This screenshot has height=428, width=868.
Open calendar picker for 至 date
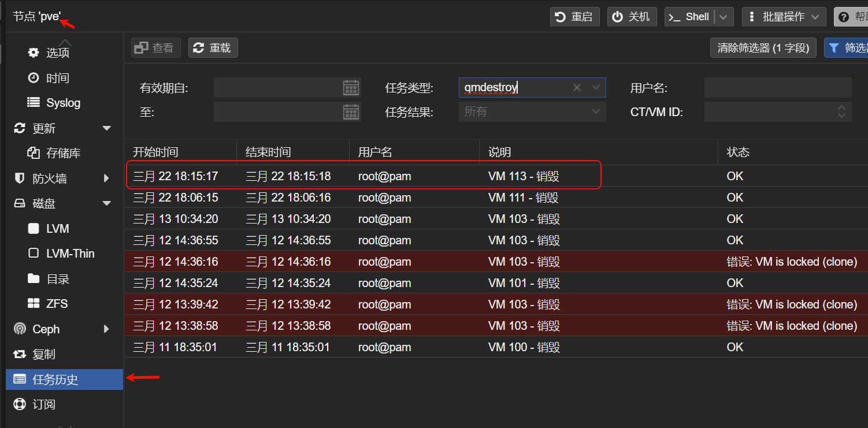coord(351,111)
